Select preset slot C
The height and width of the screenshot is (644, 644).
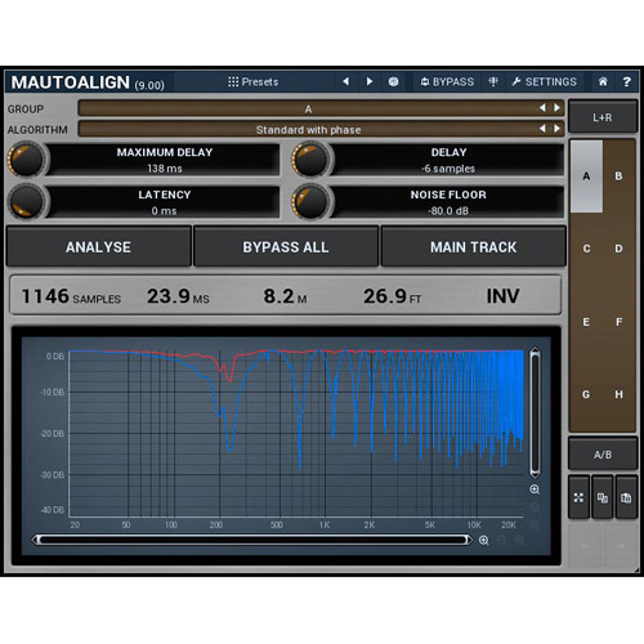[586, 248]
